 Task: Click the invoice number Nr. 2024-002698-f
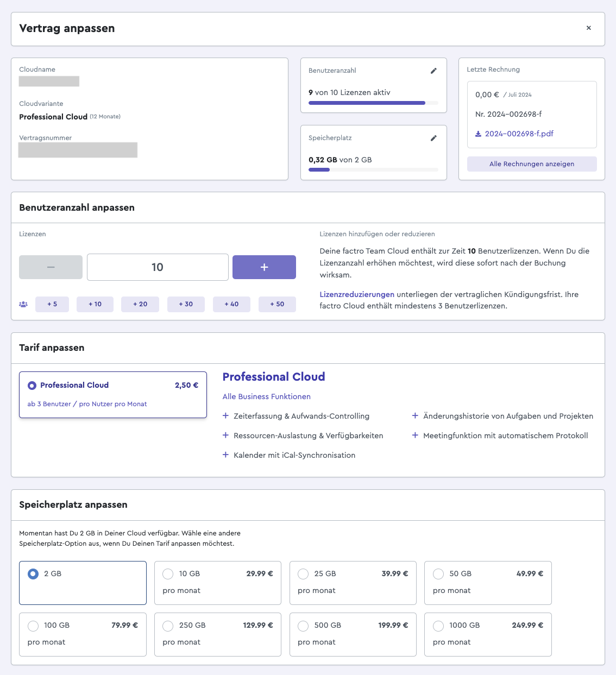[x=508, y=114]
